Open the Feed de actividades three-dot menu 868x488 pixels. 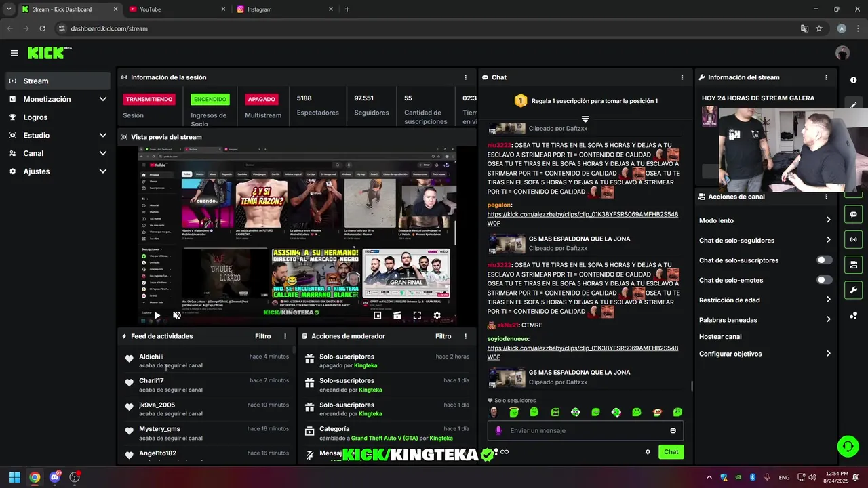285,336
